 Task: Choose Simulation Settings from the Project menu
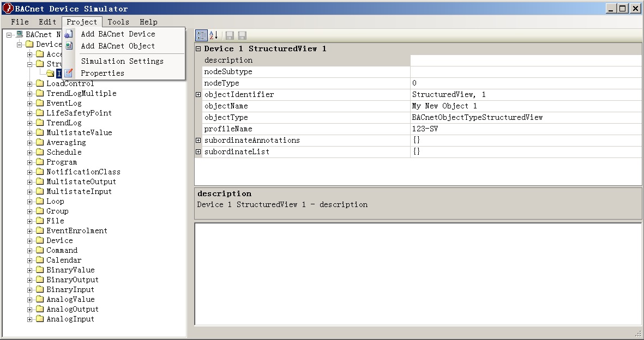click(x=122, y=61)
